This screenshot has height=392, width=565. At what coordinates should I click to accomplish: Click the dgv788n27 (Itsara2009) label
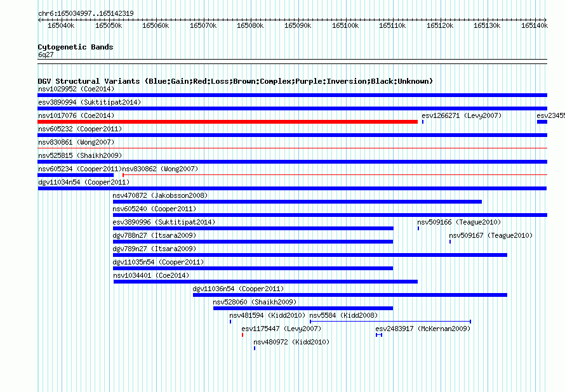[154, 235]
